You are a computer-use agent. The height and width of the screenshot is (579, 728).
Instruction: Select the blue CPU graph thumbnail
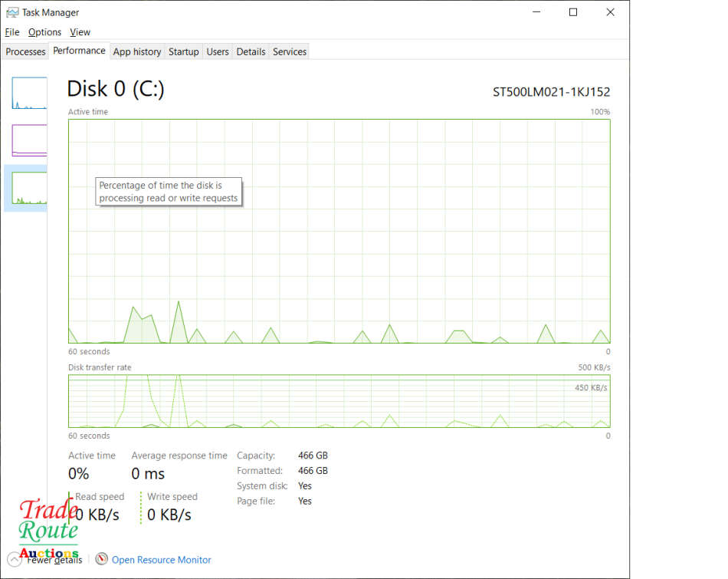(x=29, y=93)
